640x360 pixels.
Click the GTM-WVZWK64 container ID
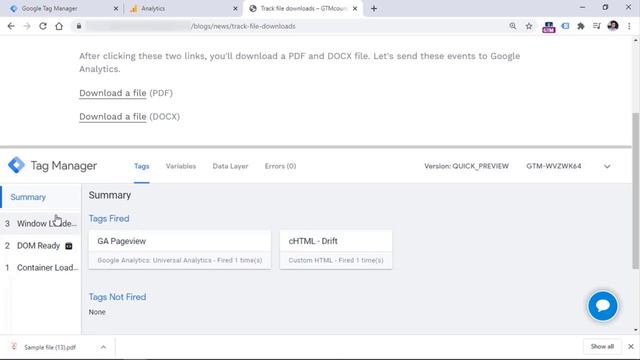[553, 166]
